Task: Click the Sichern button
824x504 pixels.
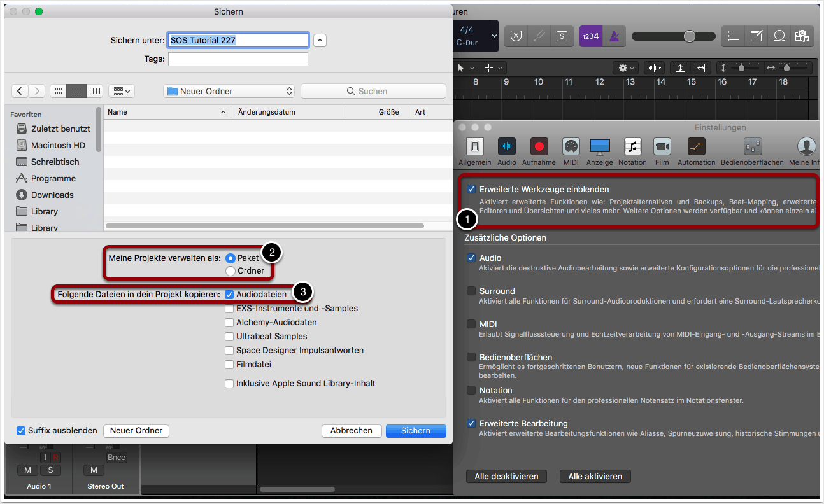Action: pyautogui.click(x=415, y=431)
